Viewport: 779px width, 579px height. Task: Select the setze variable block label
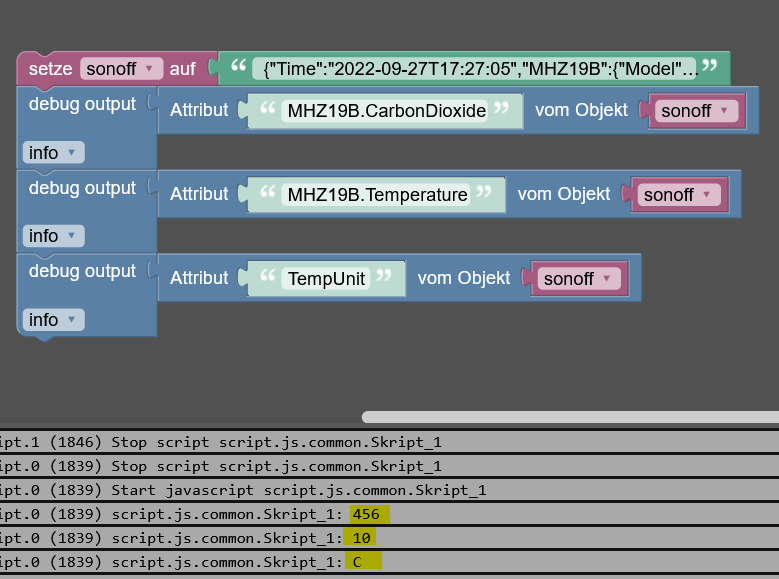point(50,69)
